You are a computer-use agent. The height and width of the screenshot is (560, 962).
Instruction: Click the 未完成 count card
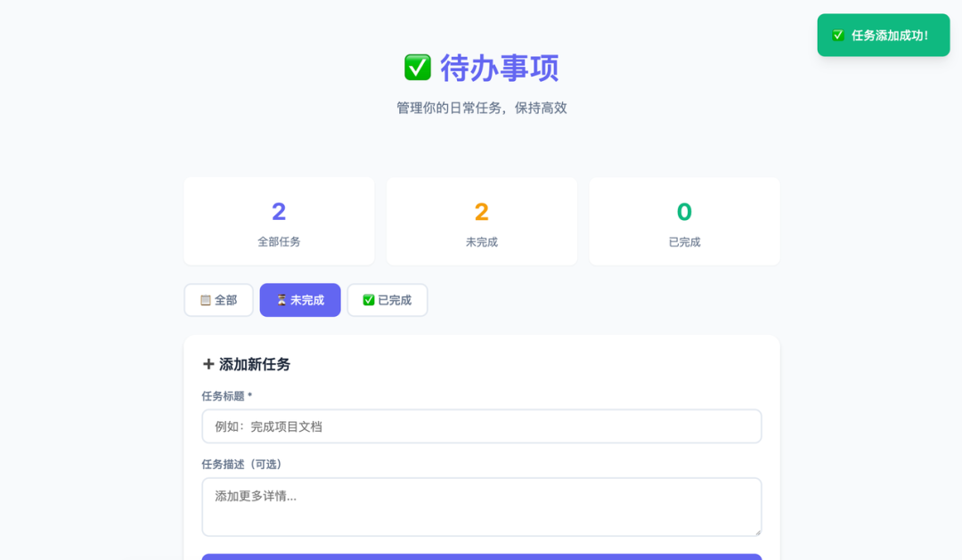(482, 222)
